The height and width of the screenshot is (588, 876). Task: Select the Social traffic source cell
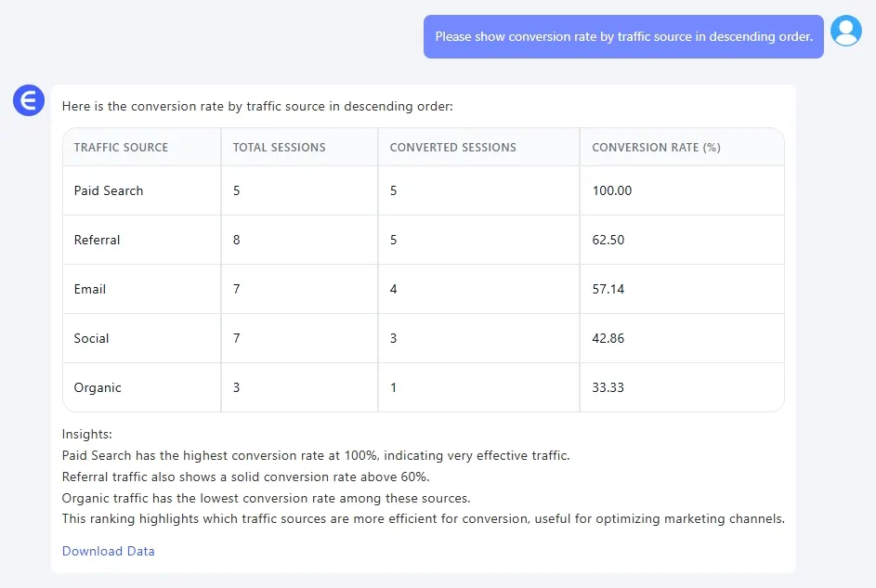point(92,338)
